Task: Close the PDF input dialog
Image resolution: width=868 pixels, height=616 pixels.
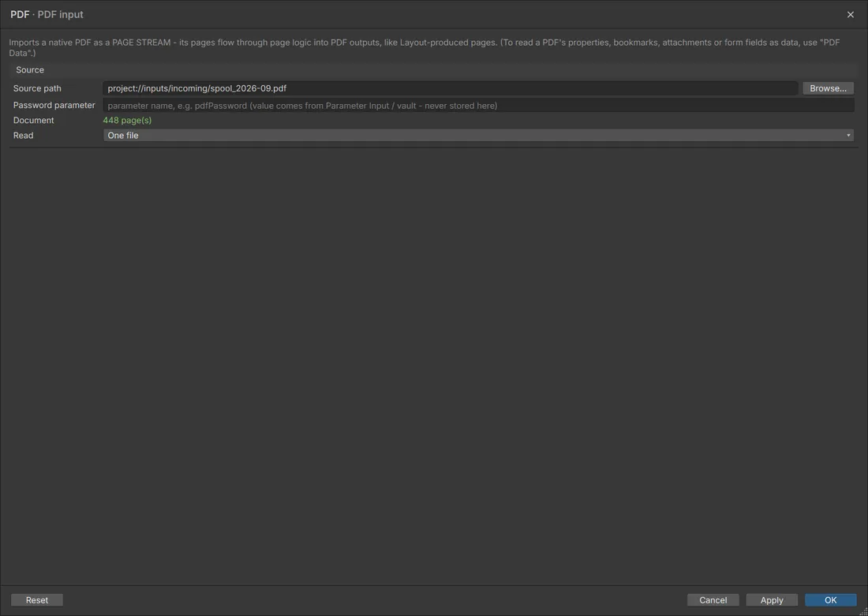Action: (x=851, y=14)
